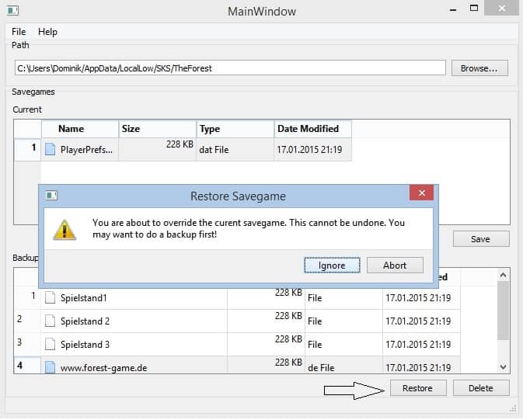523x420 pixels.
Task: Click the Browse... button
Action: (x=479, y=68)
